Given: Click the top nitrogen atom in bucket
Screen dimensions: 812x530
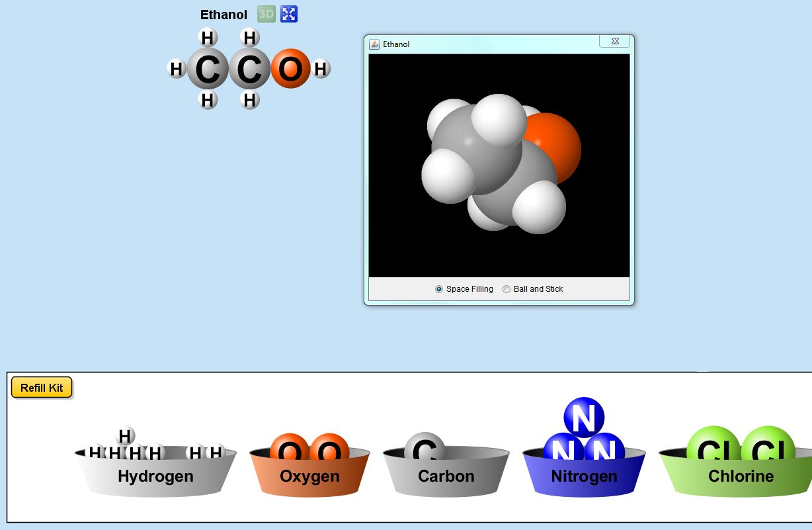Looking at the screenshot, I should pyautogui.click(x=583, y=417).
